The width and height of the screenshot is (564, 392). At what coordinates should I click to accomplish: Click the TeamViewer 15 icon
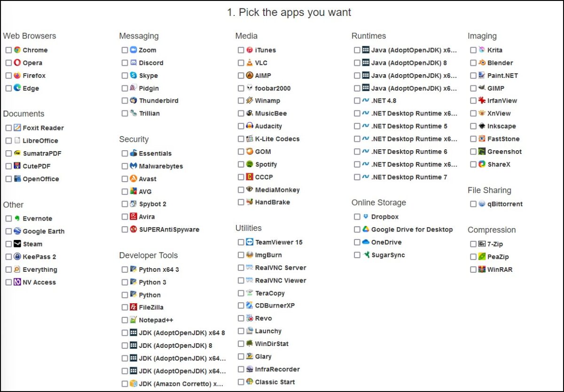pyautogui.click(x=250, y=242)
